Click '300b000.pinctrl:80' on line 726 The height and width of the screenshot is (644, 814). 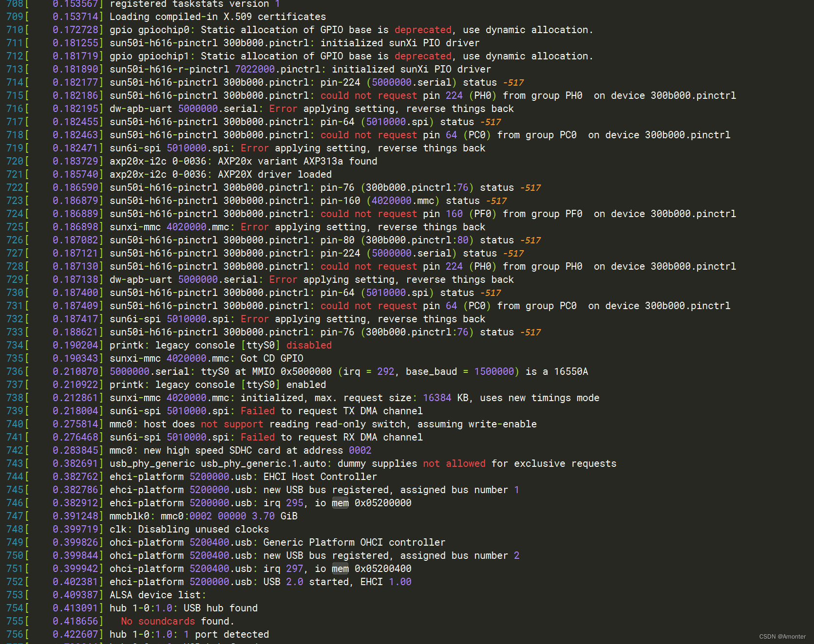(417, 240)
